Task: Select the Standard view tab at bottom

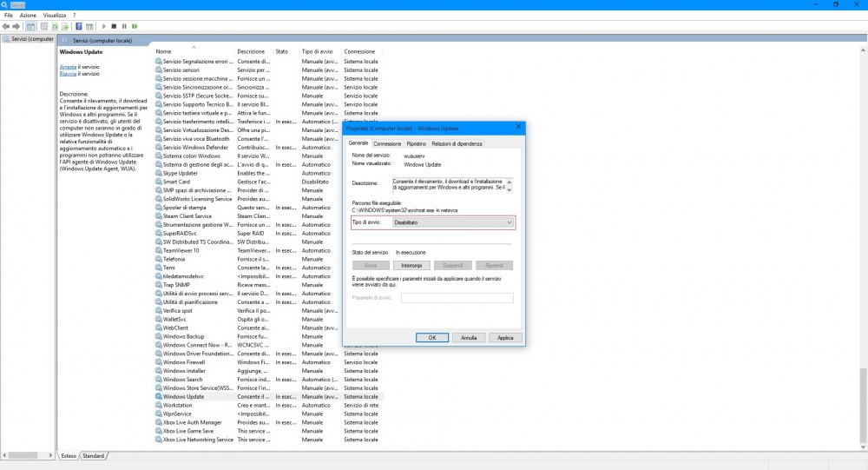Action: [x=93, y=455]
